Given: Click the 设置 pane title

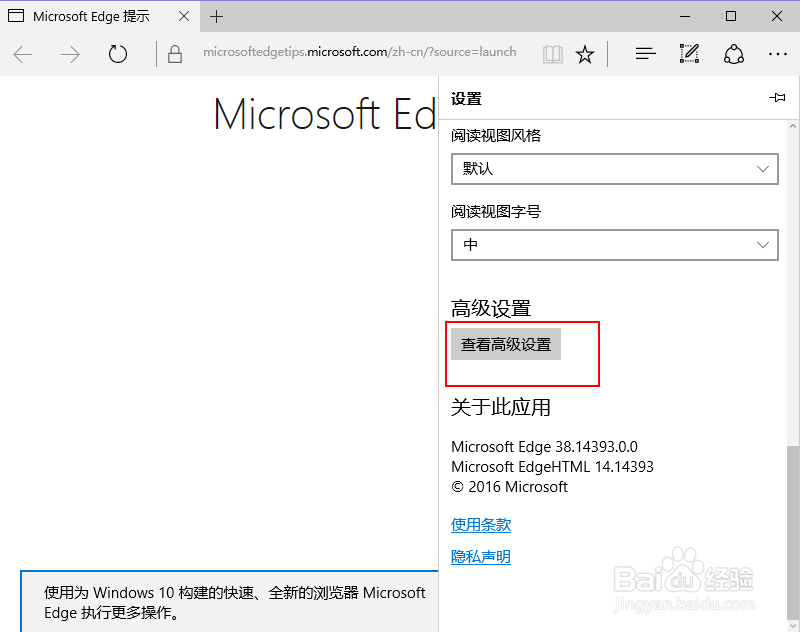Looking at the screenshot, I should click(466, 98).
